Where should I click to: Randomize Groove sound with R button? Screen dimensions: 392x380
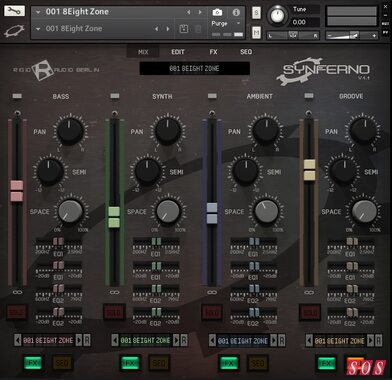[x=379, y=341]
